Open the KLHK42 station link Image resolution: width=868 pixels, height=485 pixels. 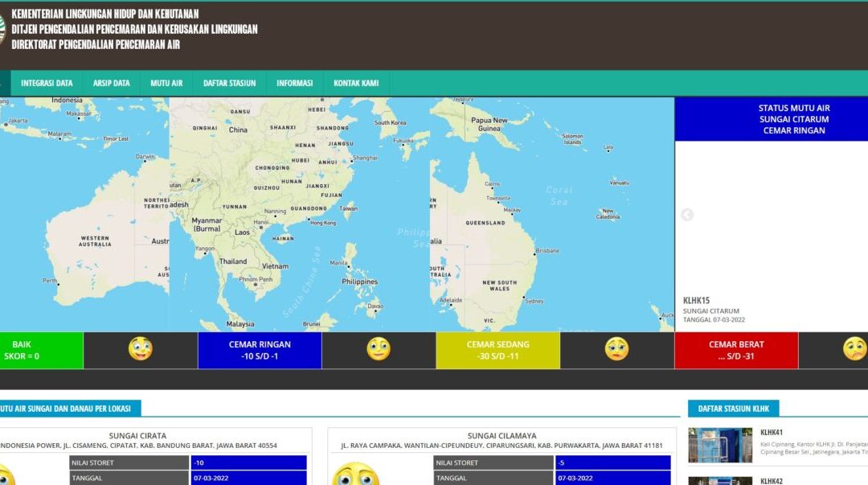point(771,481)
